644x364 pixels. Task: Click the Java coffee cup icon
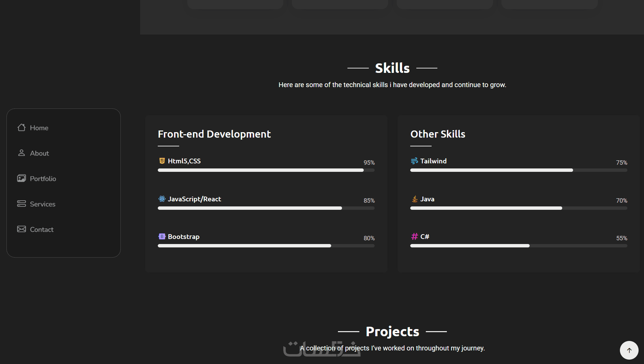[x=414, y=199]
